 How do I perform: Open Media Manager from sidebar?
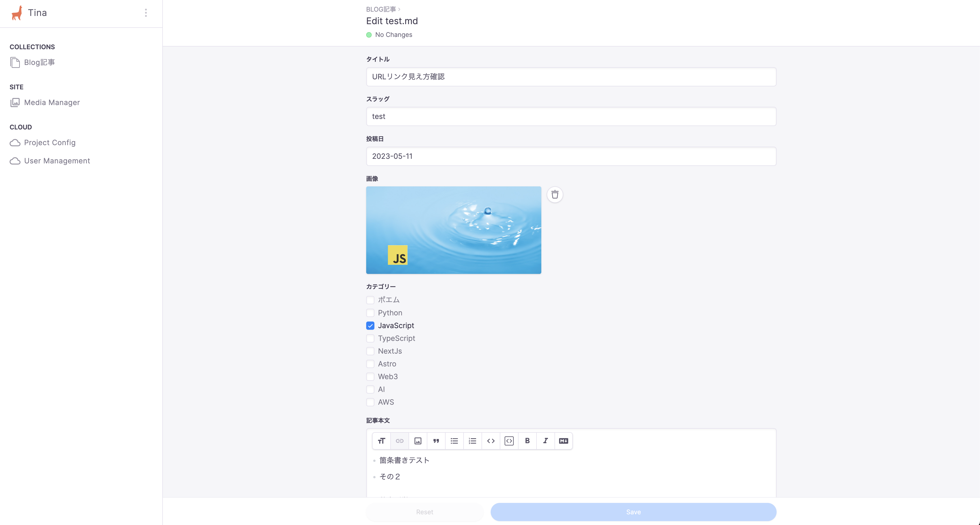coord(52,103)
